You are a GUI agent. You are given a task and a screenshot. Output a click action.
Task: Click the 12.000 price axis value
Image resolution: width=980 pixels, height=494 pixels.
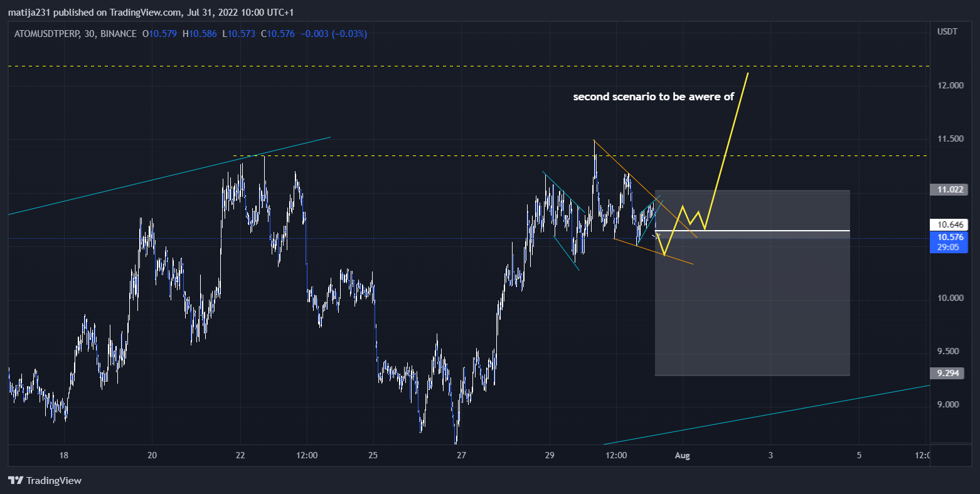coord(950,85)
